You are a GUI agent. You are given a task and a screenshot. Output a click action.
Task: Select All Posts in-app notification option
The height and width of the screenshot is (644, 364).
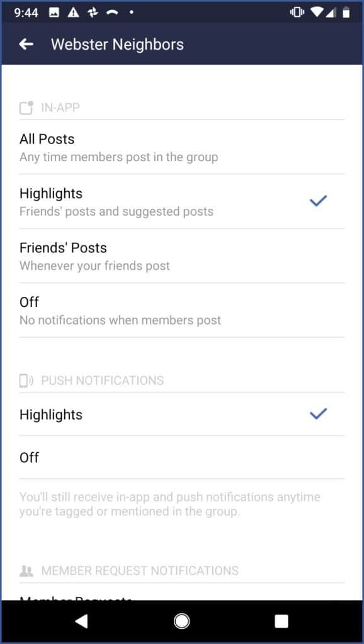182,147
